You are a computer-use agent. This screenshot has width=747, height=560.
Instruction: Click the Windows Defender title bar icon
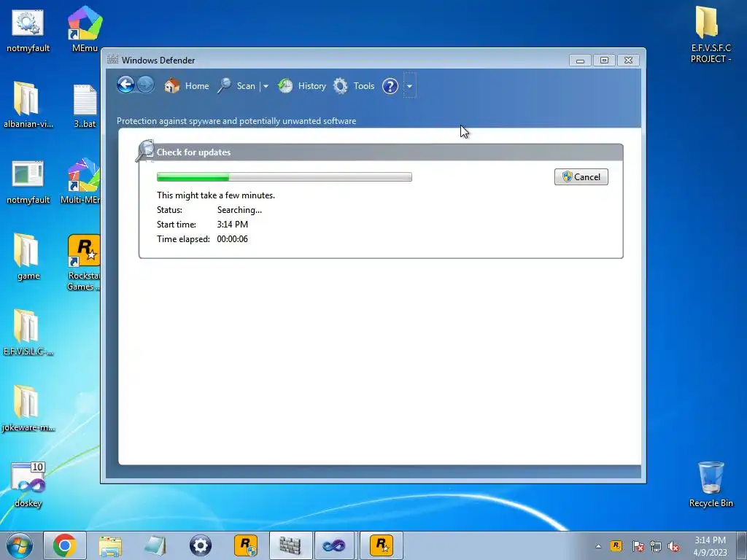coord(112,60)
